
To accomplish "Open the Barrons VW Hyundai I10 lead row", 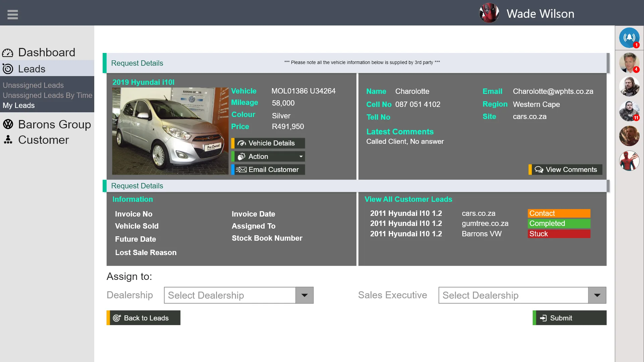I will point(480,234).
